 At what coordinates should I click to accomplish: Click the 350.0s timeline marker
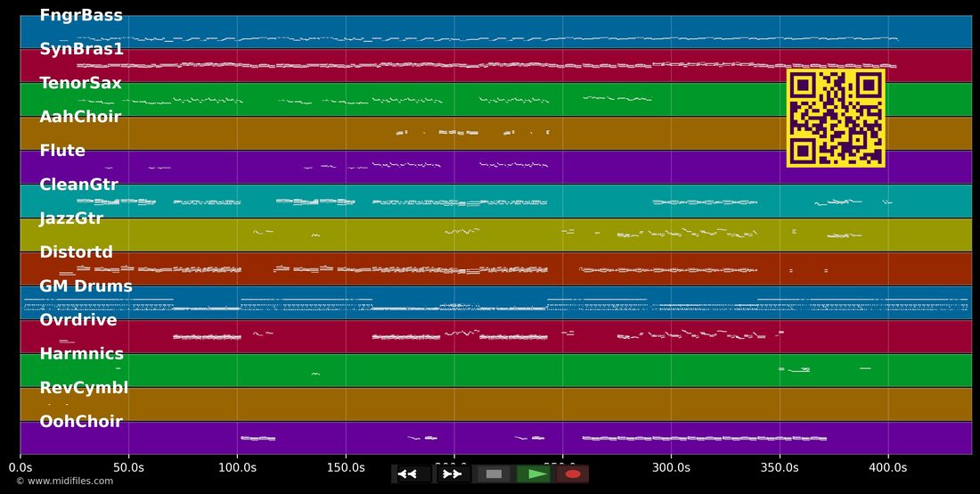pos(780,468)
